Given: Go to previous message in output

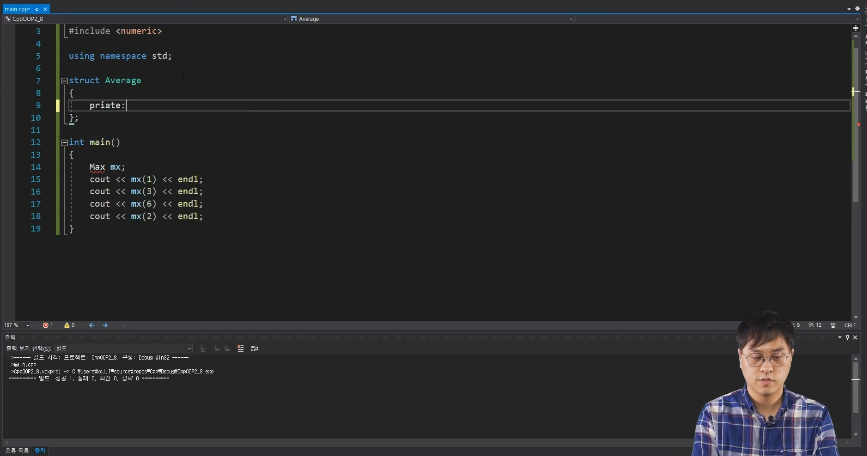Looking at the screenshot, I should 216,348.
